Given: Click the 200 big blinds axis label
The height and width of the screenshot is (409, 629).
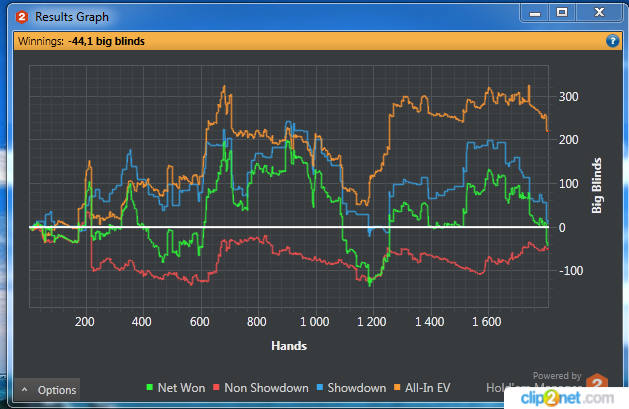Looking at the screenshot, I should (568, 140).
